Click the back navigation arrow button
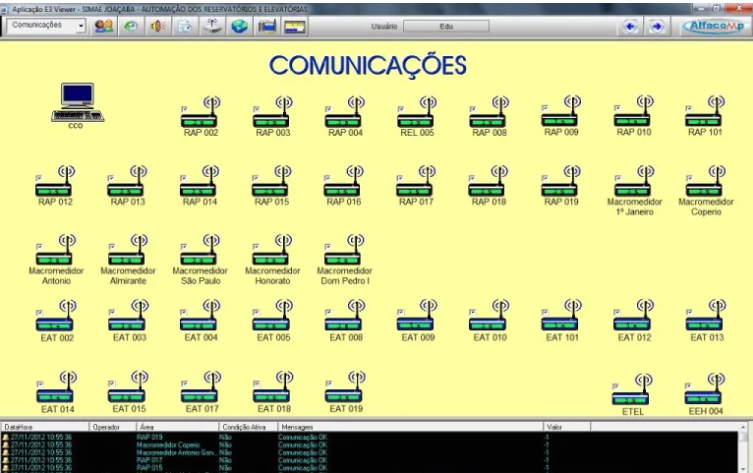Screen dimensions: 753x473 click(631, 25)
